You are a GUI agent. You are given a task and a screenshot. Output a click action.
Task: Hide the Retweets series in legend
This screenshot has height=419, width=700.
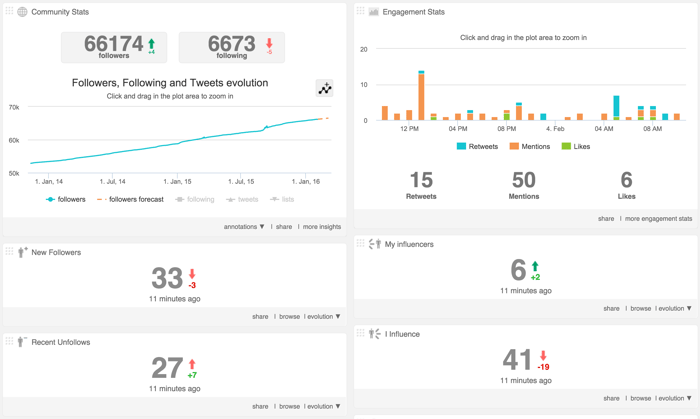tap(477, 146)
